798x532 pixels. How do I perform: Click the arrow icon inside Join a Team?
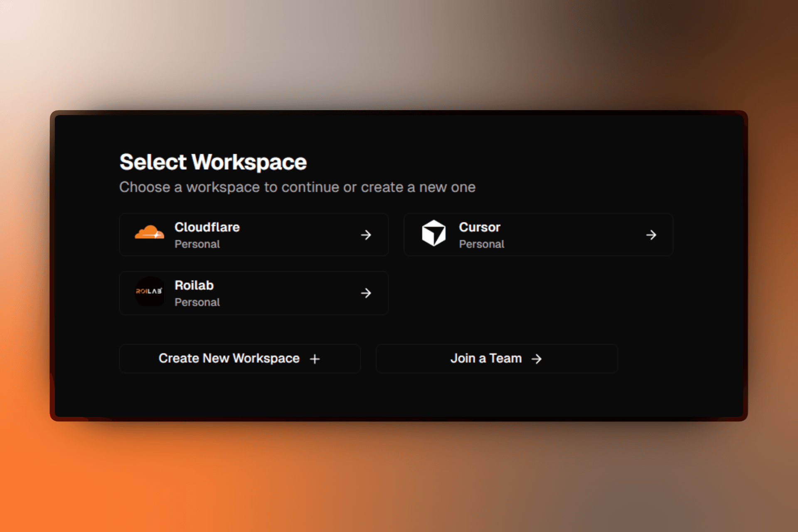[537, 358]
